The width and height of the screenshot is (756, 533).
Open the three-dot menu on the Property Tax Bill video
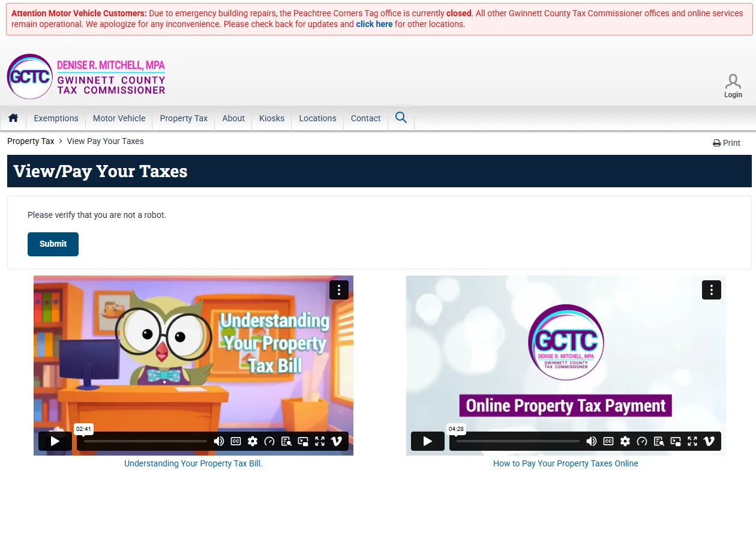339,290
